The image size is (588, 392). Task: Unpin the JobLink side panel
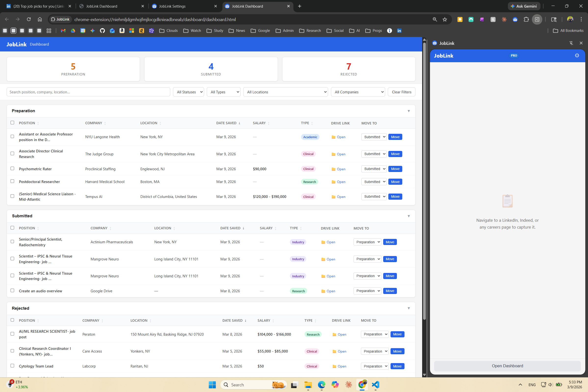(x=571, y=43)
